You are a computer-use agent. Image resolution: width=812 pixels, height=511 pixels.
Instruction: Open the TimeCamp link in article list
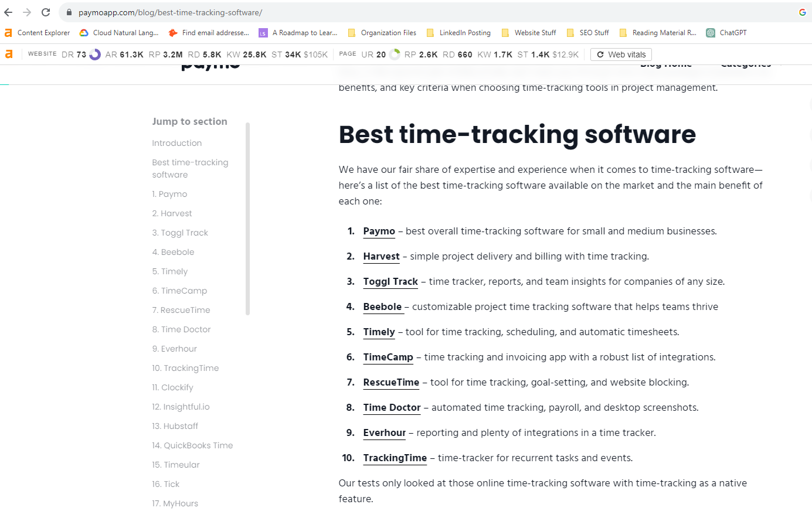click(x=388, y=357)
